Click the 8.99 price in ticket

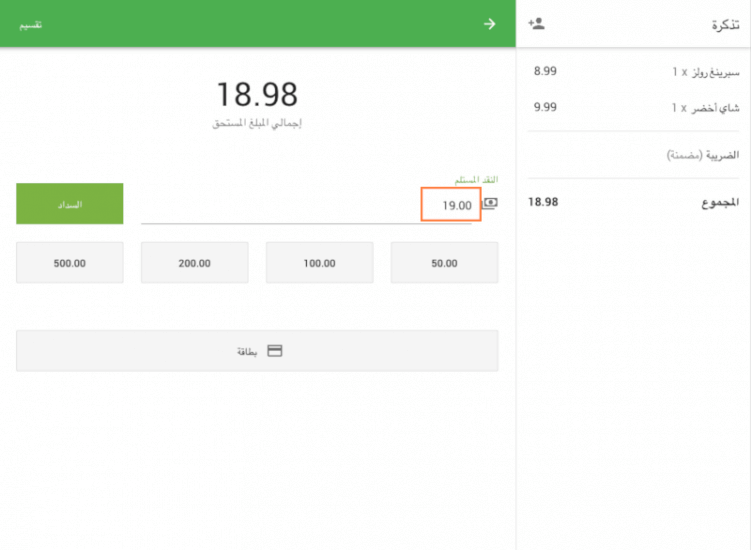tap(545, 72)
